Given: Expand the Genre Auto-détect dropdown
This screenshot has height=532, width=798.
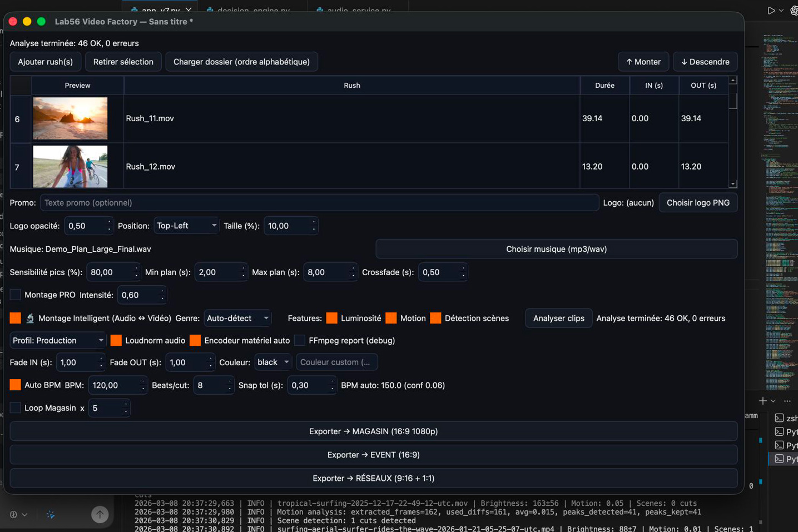Looking at the screenshot, I should click(237, 319).
